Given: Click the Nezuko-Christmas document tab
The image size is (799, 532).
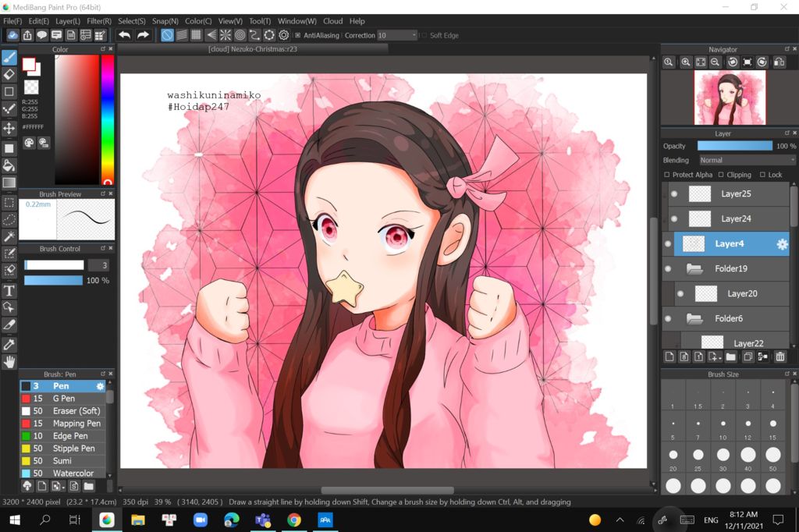Looking at the screenshot, I should coord(252,49).
